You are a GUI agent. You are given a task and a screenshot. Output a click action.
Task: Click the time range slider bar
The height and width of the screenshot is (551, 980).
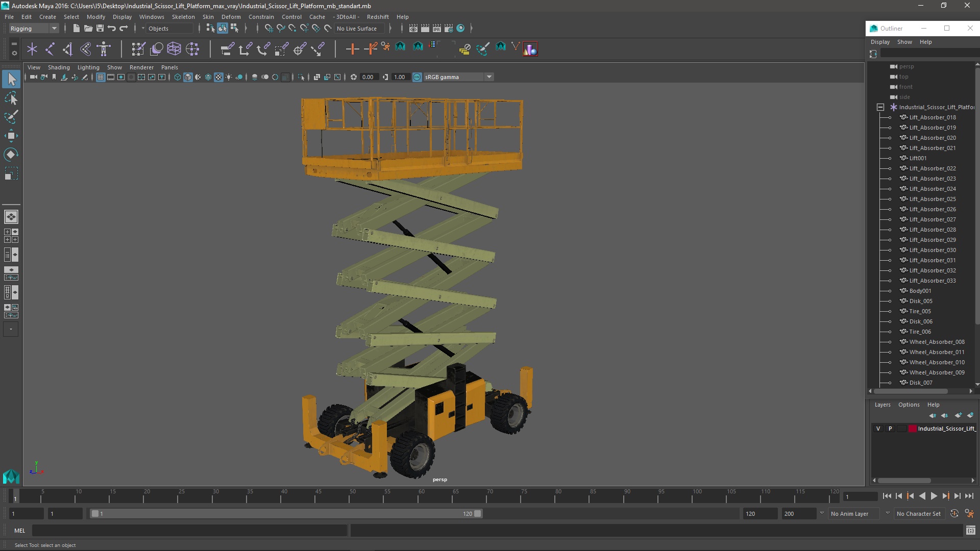pyautogui.click(x=286, y=514)
